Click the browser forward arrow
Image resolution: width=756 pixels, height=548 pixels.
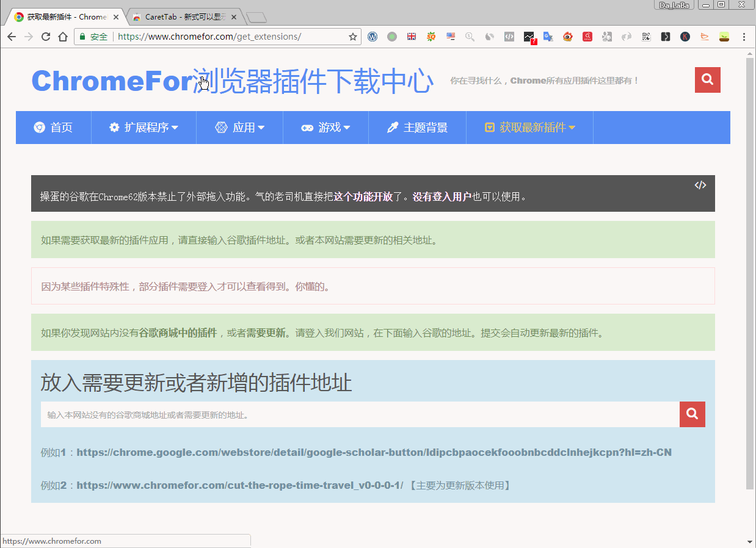28,37
